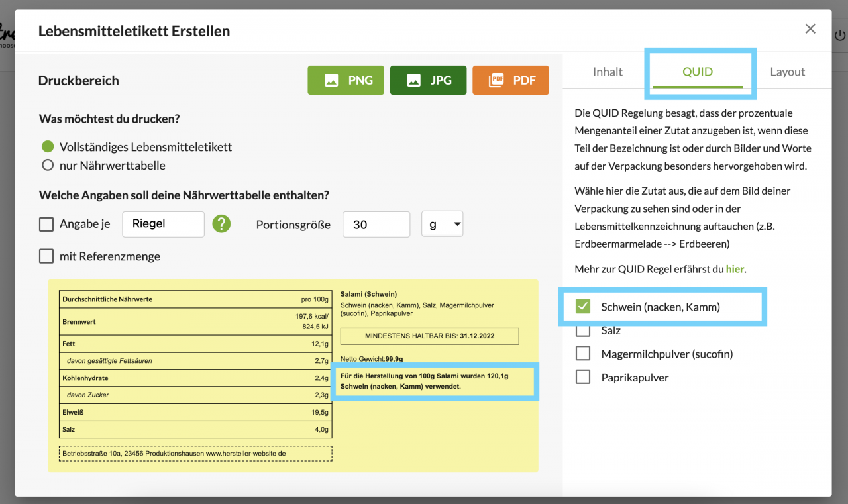
Task: Enable Magermilchpulver (sucofin) checkbox
Action: [582, 353]
